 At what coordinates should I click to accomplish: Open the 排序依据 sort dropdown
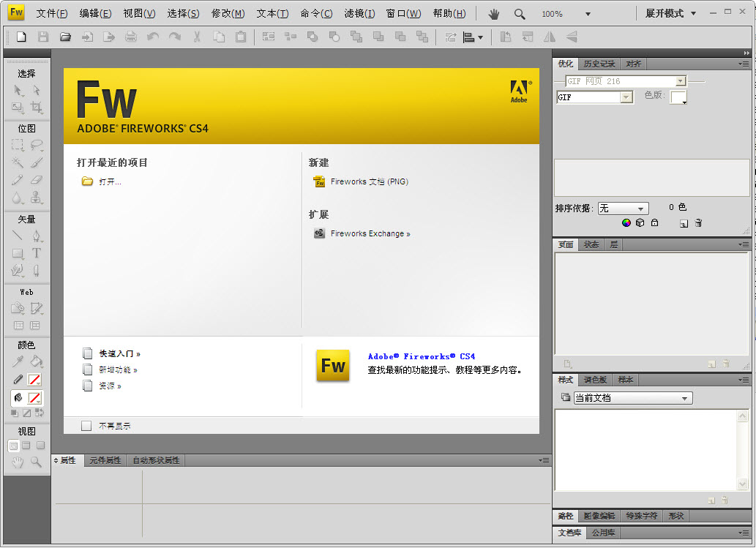click(622, 208)
